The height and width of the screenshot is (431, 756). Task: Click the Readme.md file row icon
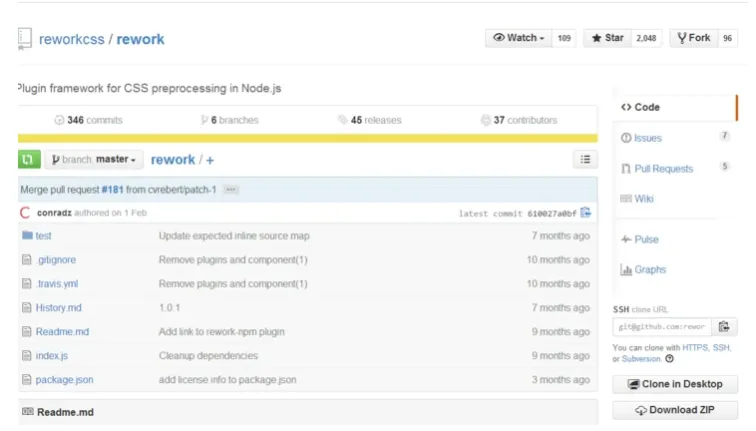[x=27, y=332]
